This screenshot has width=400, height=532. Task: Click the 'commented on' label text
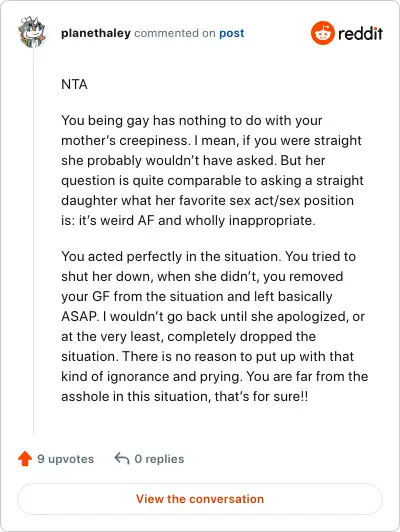[x=175, y=33]
